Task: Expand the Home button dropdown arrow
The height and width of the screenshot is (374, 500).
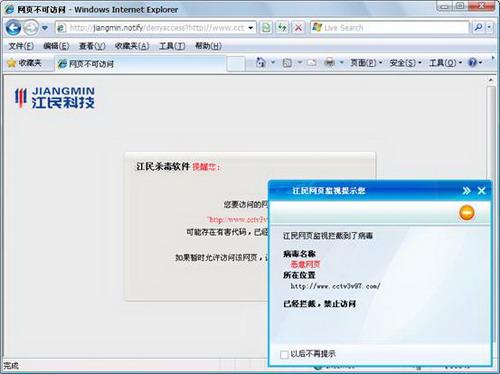Action: pos(273,63)
